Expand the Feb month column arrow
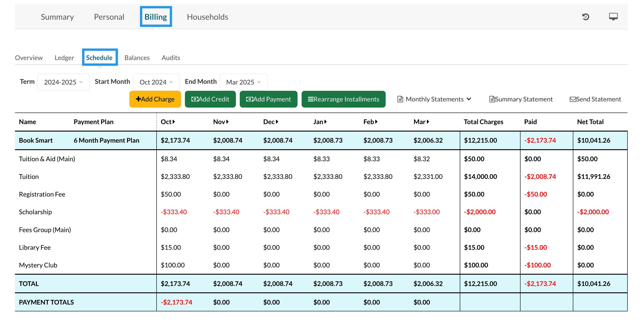This screenshot has height=322, width=644. click(x=376, y=122)
